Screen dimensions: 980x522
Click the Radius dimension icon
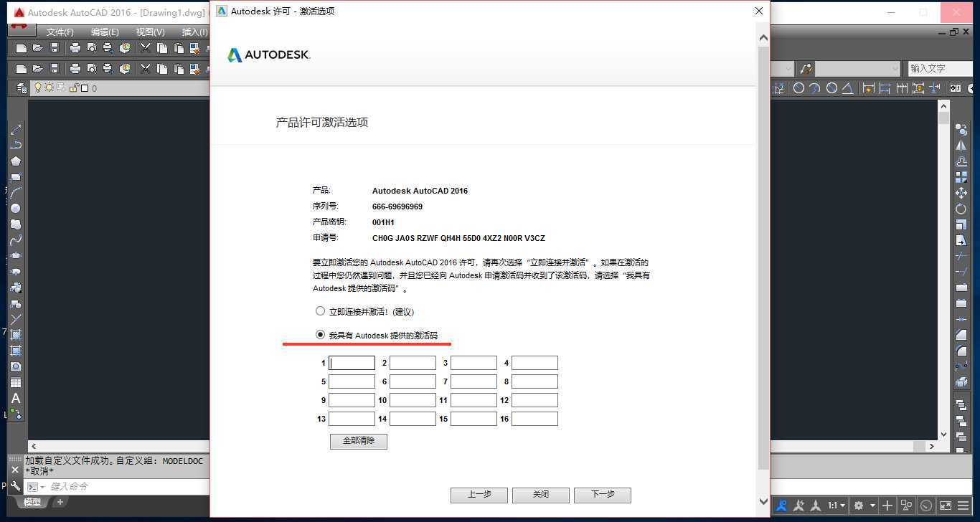coord(798,88)
